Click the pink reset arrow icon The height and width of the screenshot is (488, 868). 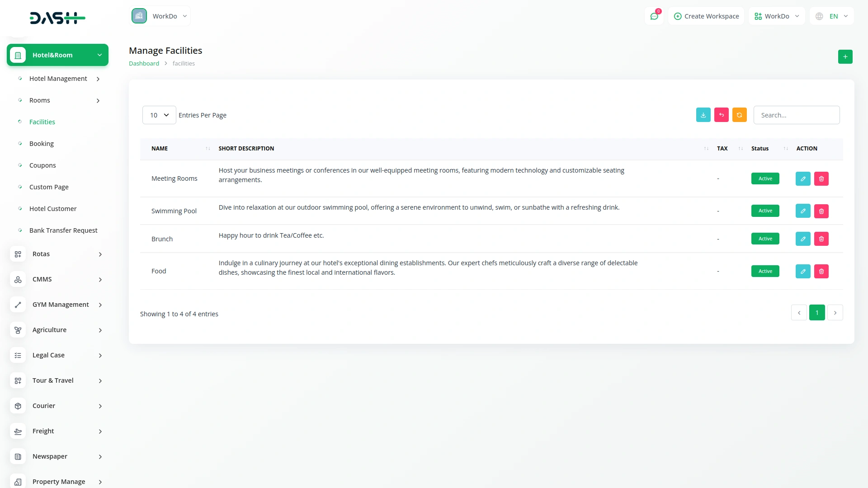(721, 115)
